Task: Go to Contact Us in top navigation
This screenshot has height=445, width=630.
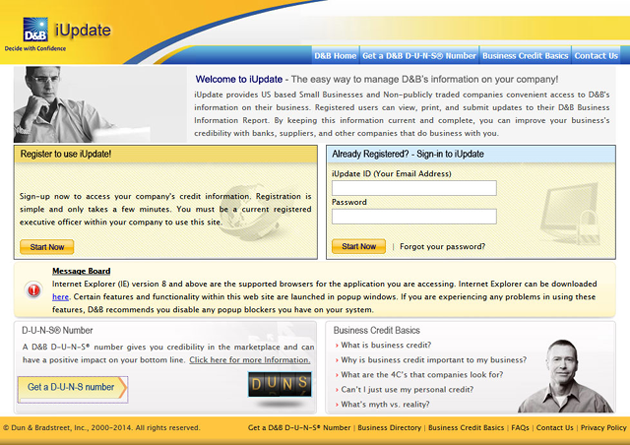Action: [596, 56]
